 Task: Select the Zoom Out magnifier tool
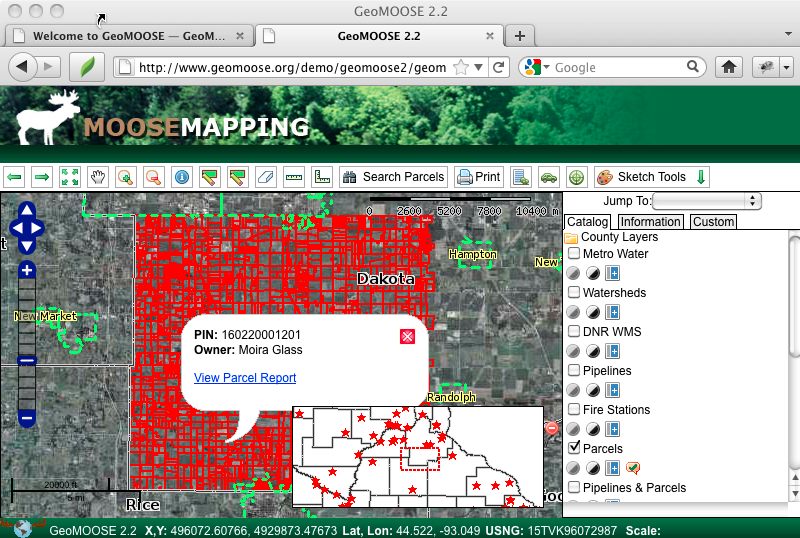[x=154, y=177]
